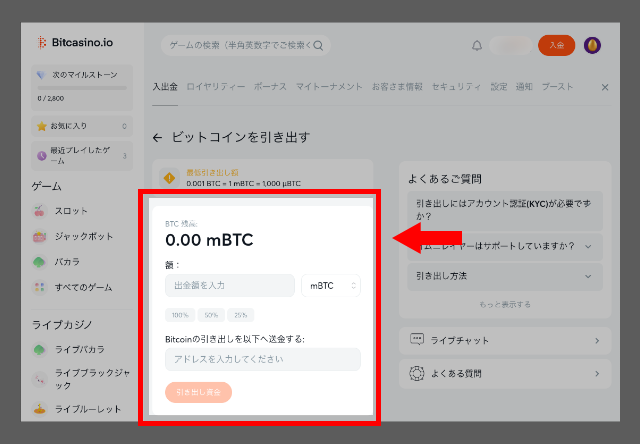Open the mBTC unit dropdown
Screen dimensions: 640x444
point(330,286)
